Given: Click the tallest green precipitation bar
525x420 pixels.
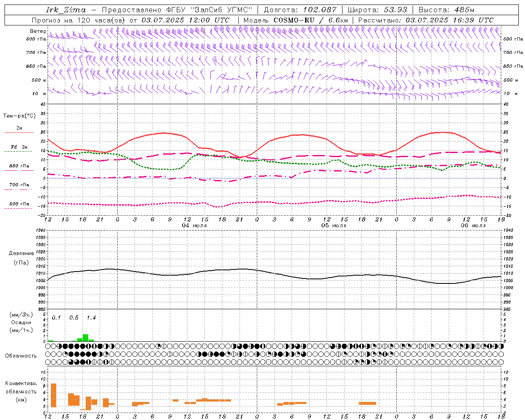Looking at the screenshot, I should click(x=85, y=338).
